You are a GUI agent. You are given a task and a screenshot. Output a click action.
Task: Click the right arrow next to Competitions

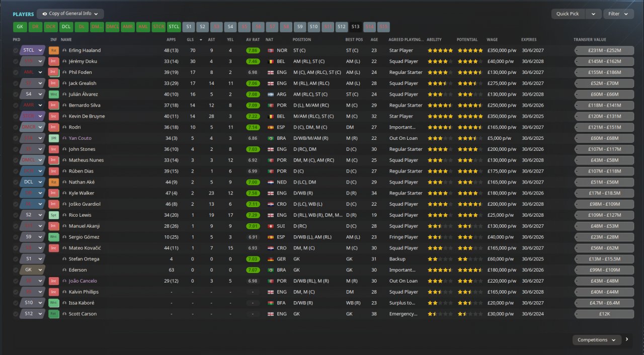point(627,339)
